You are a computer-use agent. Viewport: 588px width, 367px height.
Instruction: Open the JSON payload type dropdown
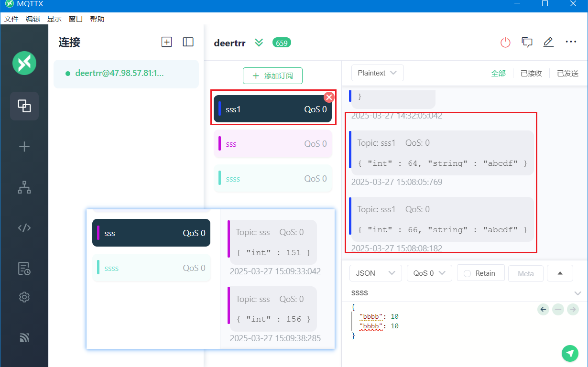[375, 273]
